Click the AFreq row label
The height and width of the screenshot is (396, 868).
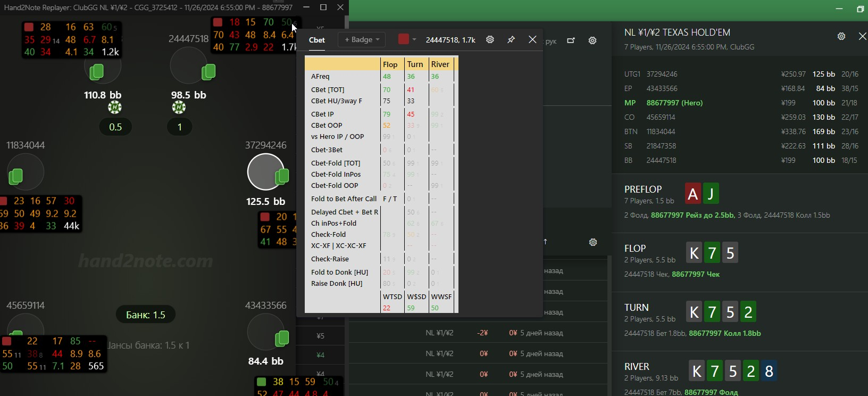[x=320, y=77]
